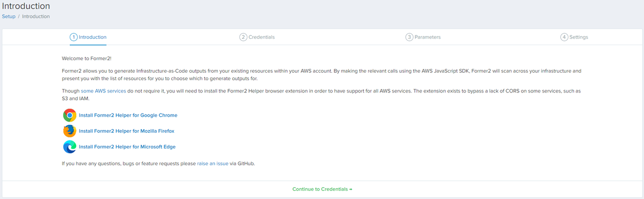Image resolution: width=644 pixels, height=199 pixels.
Task: Select the step 4 circle icon
Action: (564, 37)
